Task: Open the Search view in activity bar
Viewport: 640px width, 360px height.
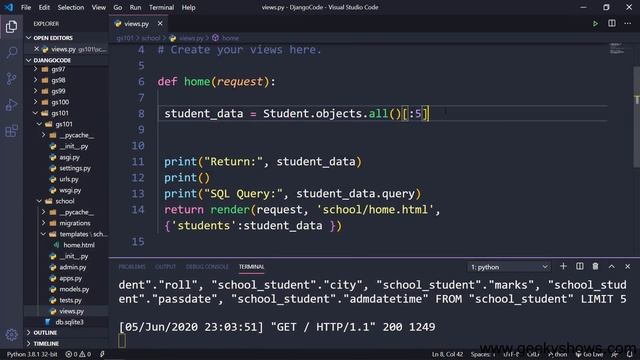Action: pyautogui.click(x=11, y=52)
